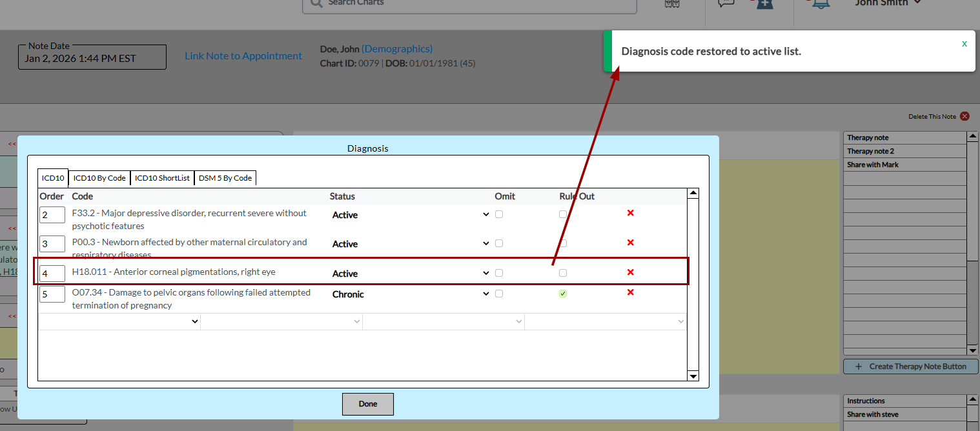980x431 pixels.
Task: Open Status dropdown for F33.2 diagnosis
Action: point(411,215)
